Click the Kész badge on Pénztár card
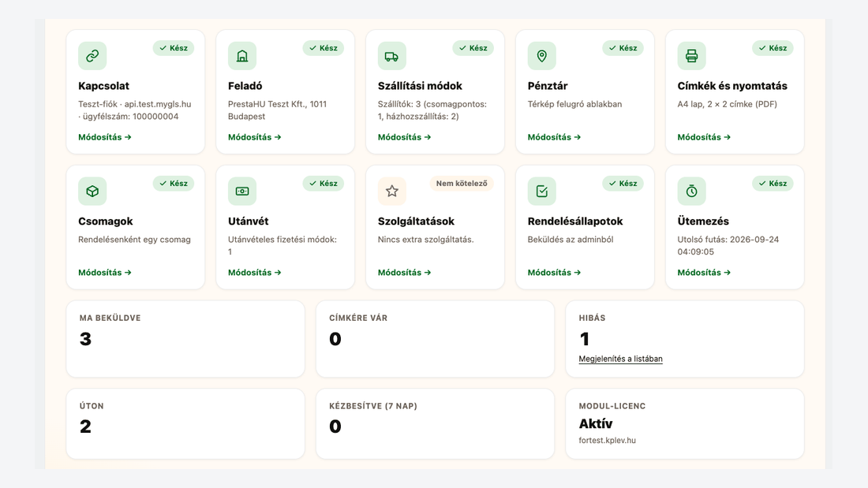This screenshot has width=868, height=488. pyautogui.click(x=623, y=48)
